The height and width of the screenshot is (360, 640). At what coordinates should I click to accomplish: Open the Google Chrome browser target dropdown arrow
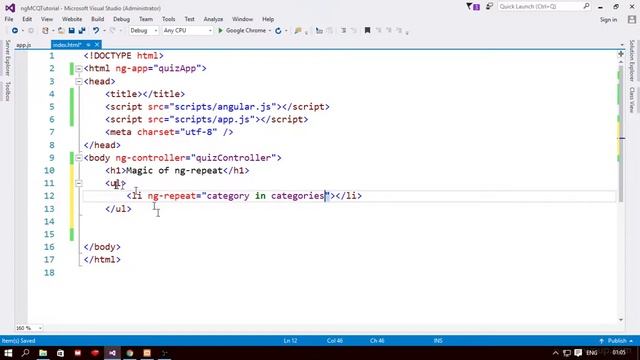(270, 31)
